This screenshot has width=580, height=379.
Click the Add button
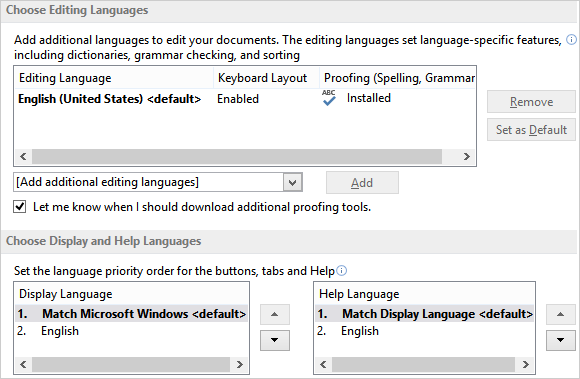click(x=362, y=183)
